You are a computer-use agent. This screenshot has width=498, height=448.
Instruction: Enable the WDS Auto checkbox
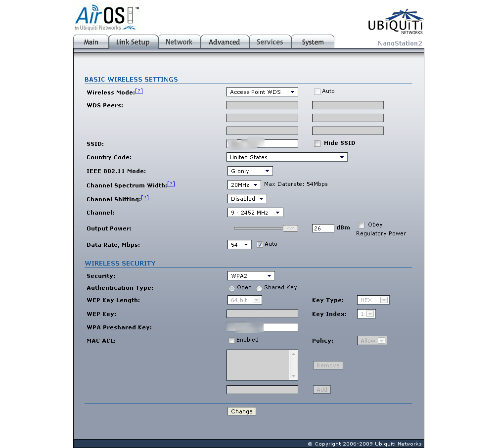[317, 92]
